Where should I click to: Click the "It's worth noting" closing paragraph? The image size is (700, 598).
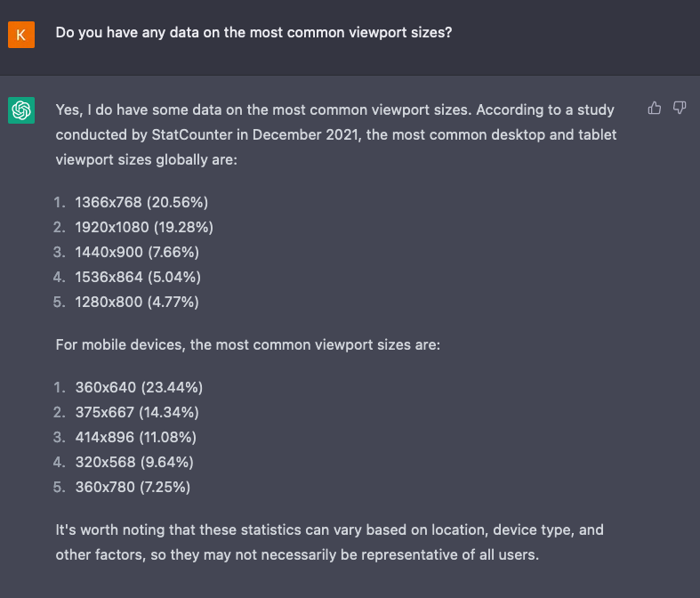click(x=329, y=541)
